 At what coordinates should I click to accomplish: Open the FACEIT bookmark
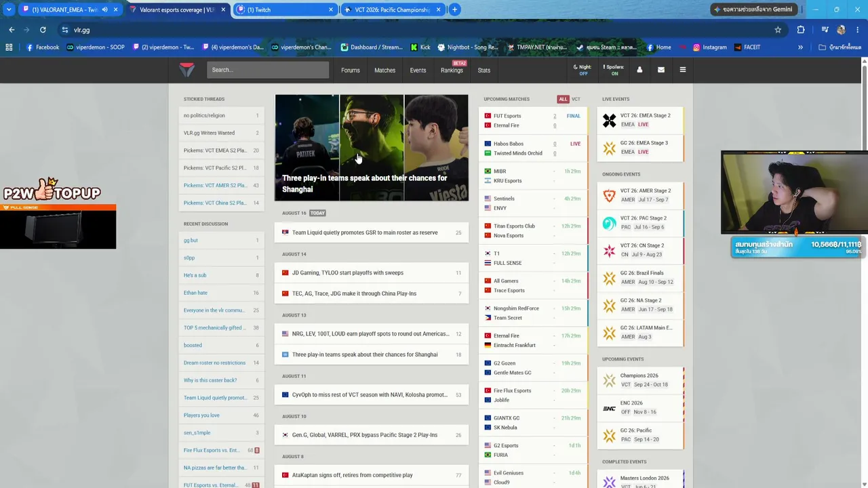click(747, 47)
